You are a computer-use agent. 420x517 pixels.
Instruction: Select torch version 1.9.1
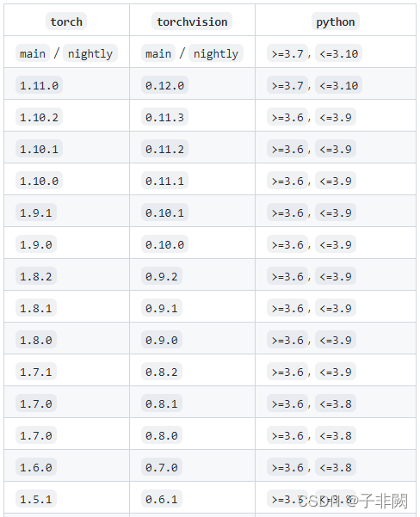tap(36, 212)
